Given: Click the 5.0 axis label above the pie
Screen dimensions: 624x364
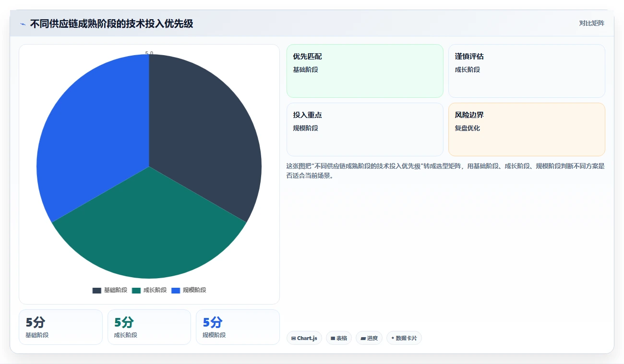Looking at the screenshot, I should [x=149, y=53].
